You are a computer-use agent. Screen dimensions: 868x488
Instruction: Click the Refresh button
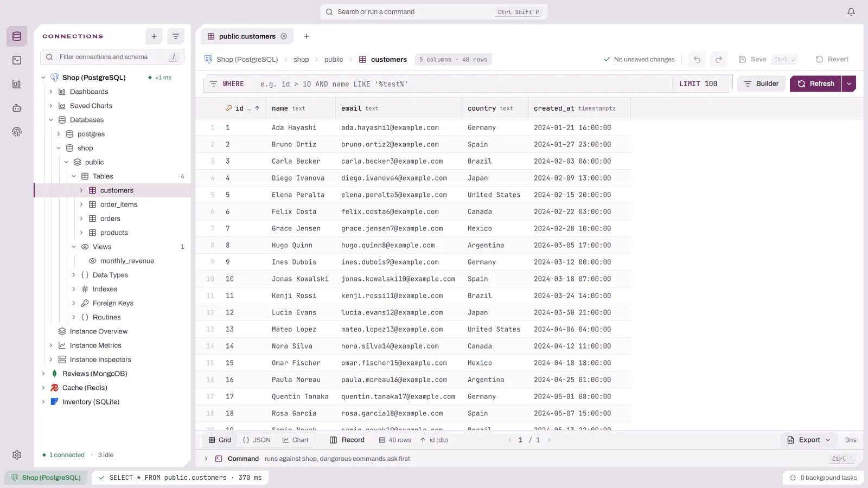coord(815,84)
